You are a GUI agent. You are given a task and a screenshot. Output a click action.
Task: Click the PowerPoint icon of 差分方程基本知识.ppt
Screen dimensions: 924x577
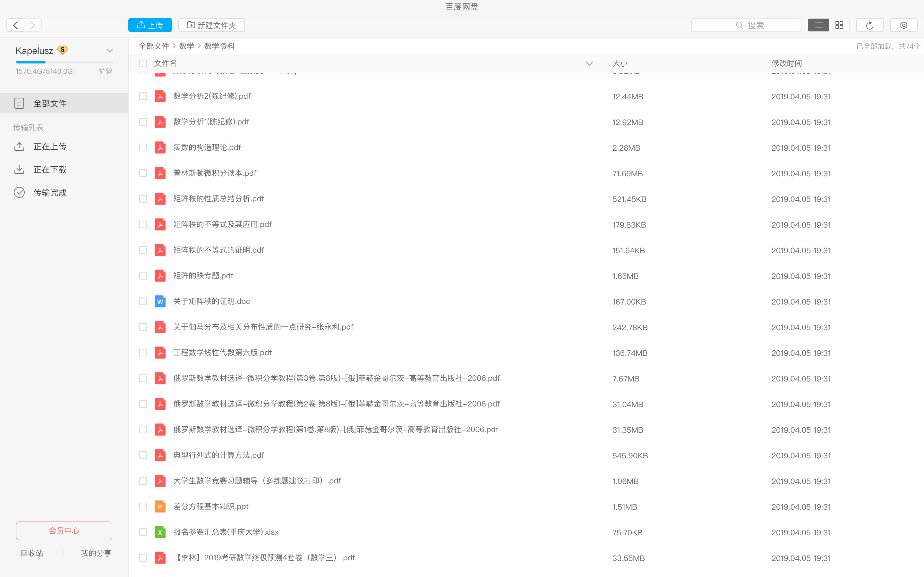click(x=160, y=506)
